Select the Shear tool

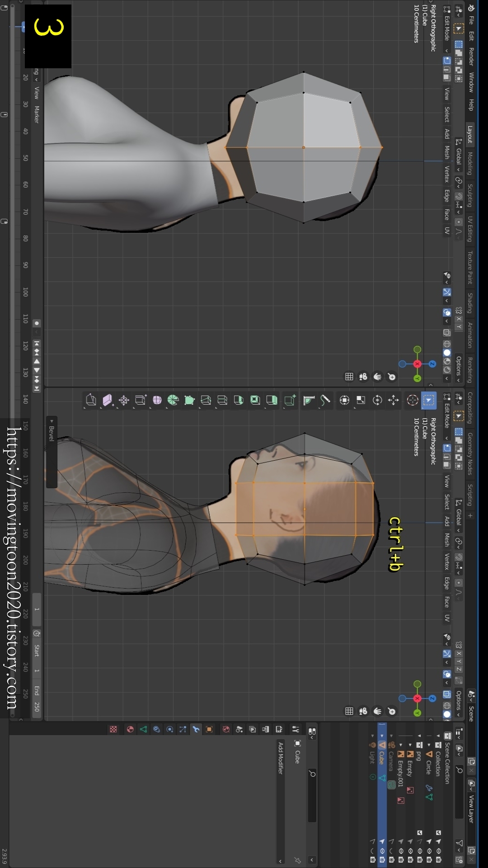click(x=108, y=400)
